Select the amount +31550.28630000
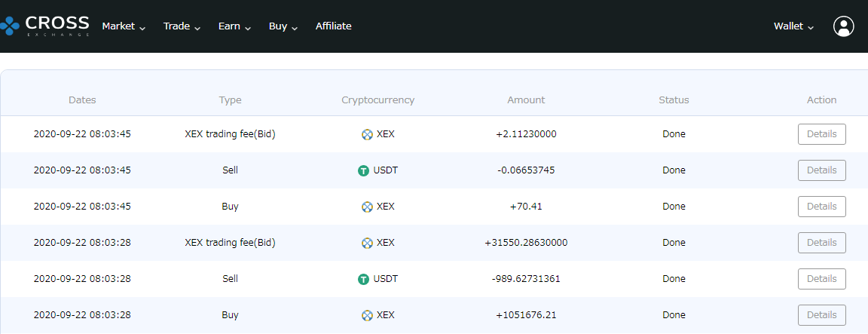Screen dimensions: 868x334 (x=526, y=243)
